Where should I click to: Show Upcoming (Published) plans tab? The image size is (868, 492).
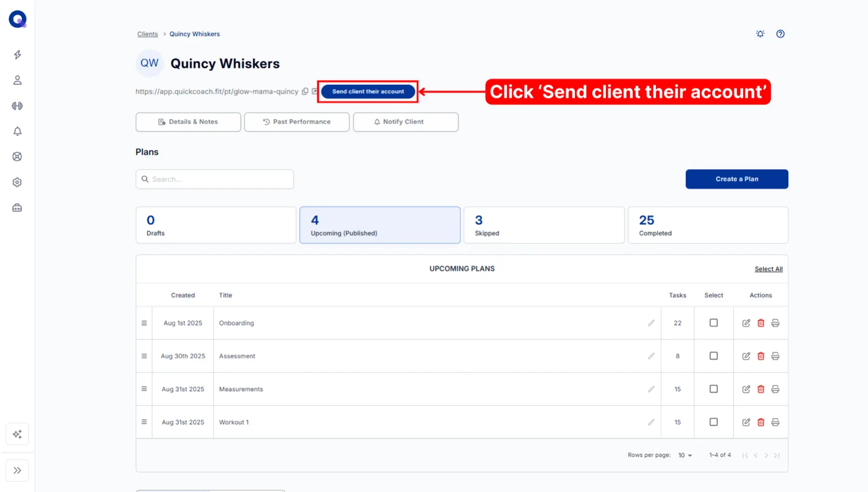pyautogui.click(x=380, y=225)
